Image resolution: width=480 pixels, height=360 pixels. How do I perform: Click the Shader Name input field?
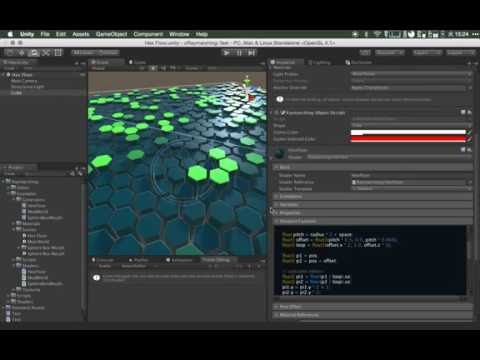coord(411,175)
